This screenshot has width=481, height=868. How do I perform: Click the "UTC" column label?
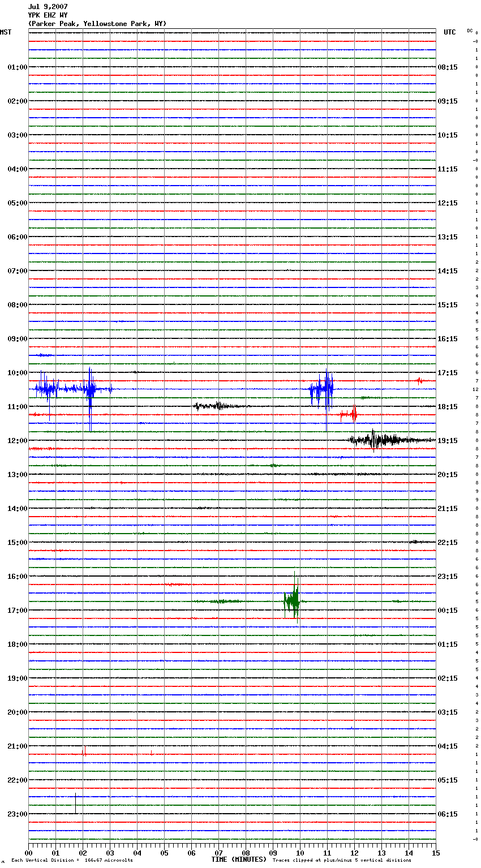point(450,32)
